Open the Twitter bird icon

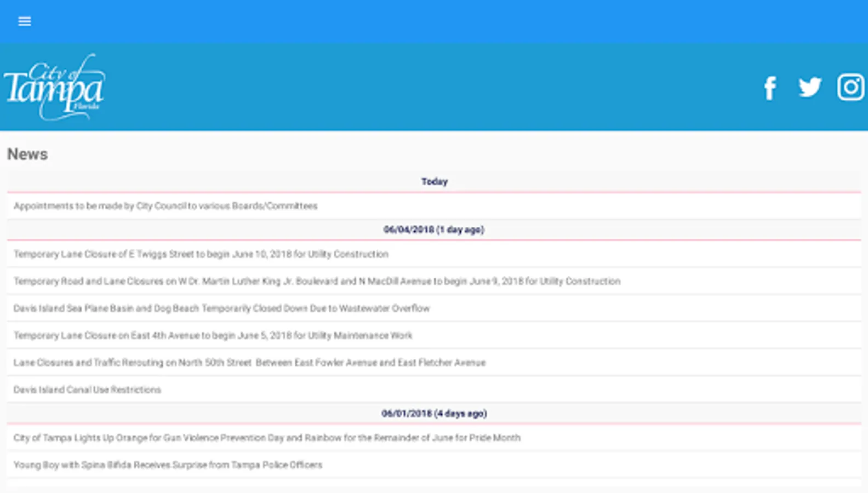pyautogui.click(x=810, y=87)
